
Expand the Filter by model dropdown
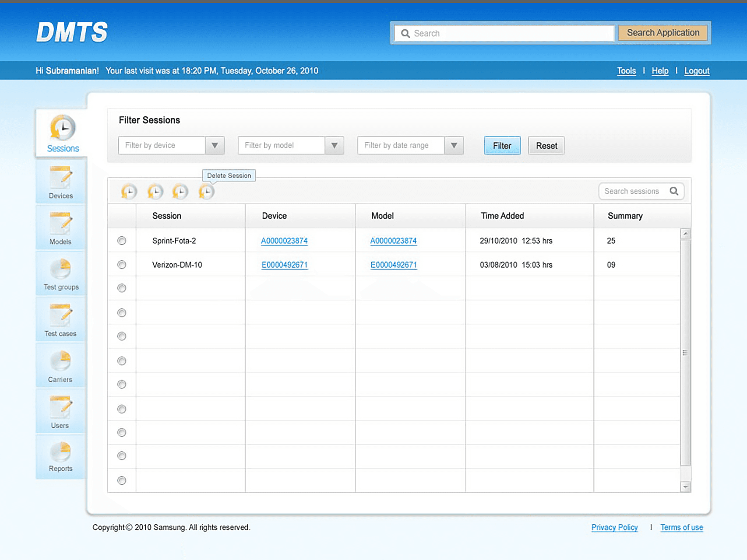point(334,146)
